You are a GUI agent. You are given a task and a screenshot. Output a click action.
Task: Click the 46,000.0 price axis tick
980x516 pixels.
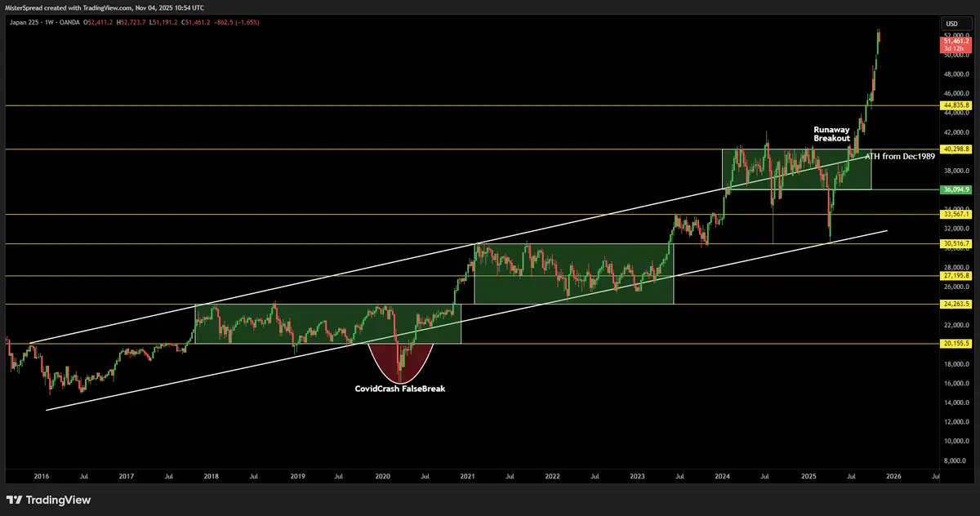pyautogui.click(x=957, y=93)
